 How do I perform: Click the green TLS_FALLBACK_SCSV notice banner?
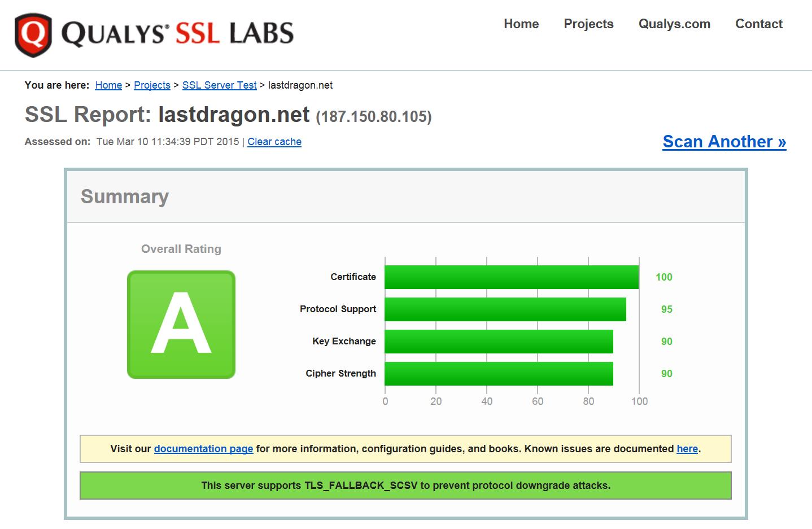click(x=405, y=486)
